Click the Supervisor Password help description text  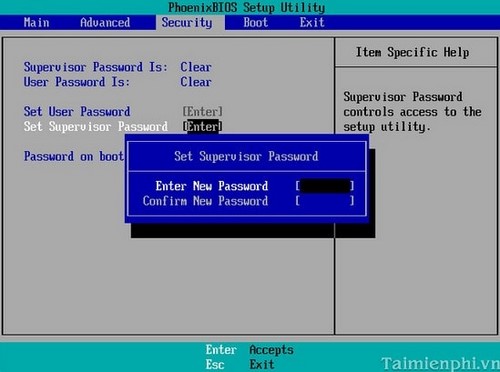click(x=412, y=112)
